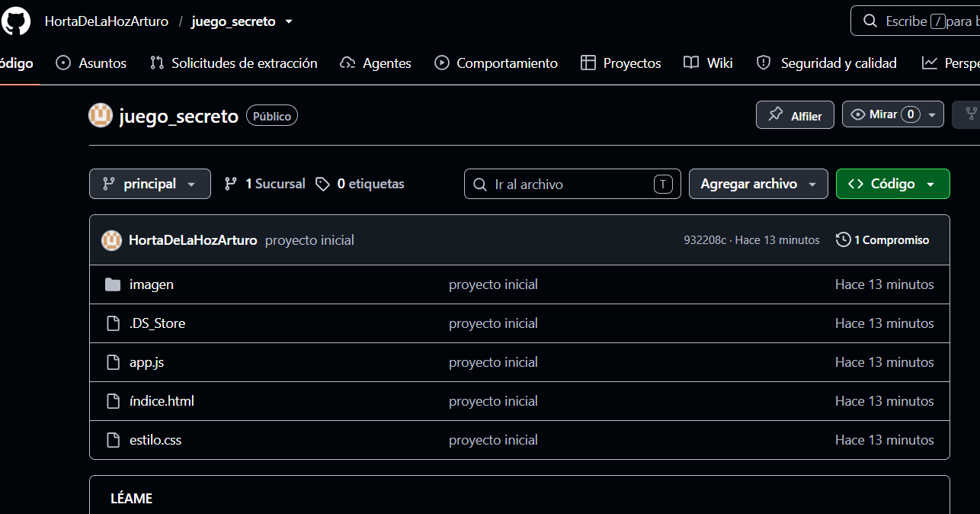Switch to the Comportamiento tab
The image size is (980, 514).
496,63
